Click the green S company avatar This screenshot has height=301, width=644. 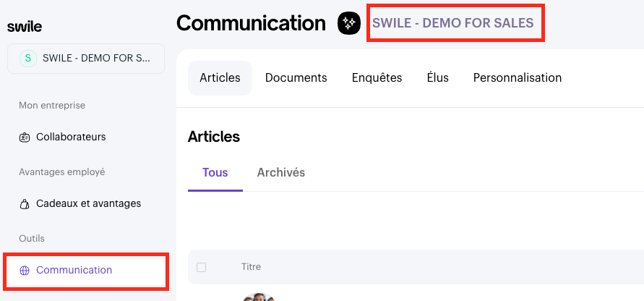pos(28,59)
